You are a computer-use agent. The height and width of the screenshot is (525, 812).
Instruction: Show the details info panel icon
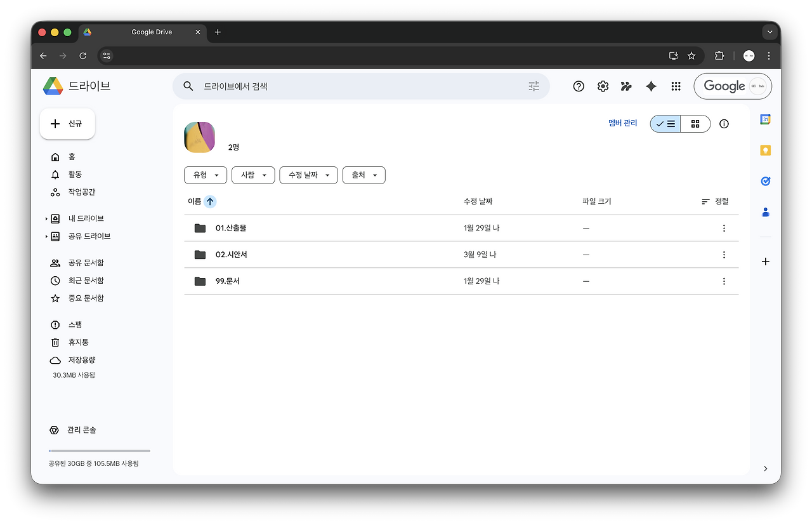(x=724, y=124)
